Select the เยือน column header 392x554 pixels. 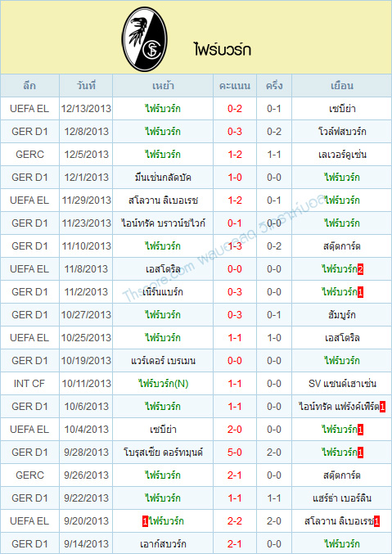(x=342, y=85)
